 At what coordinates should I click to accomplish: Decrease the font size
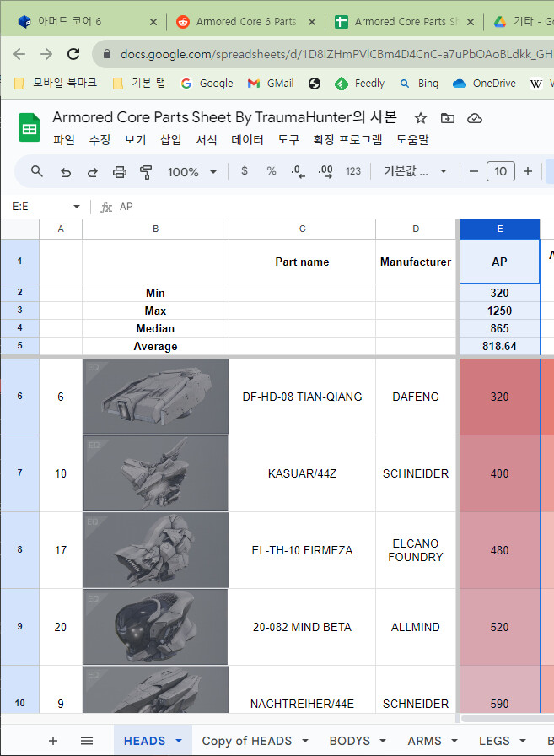474,171
